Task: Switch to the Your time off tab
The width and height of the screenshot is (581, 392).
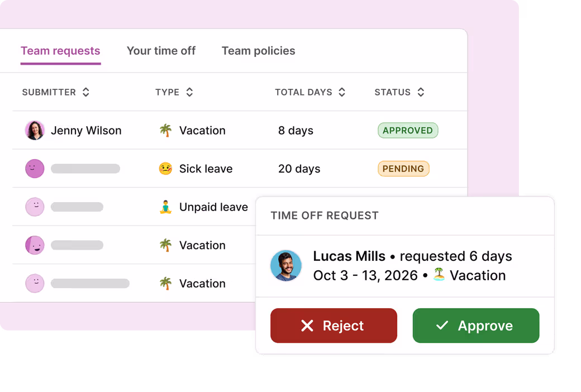Action: [161, 51]
